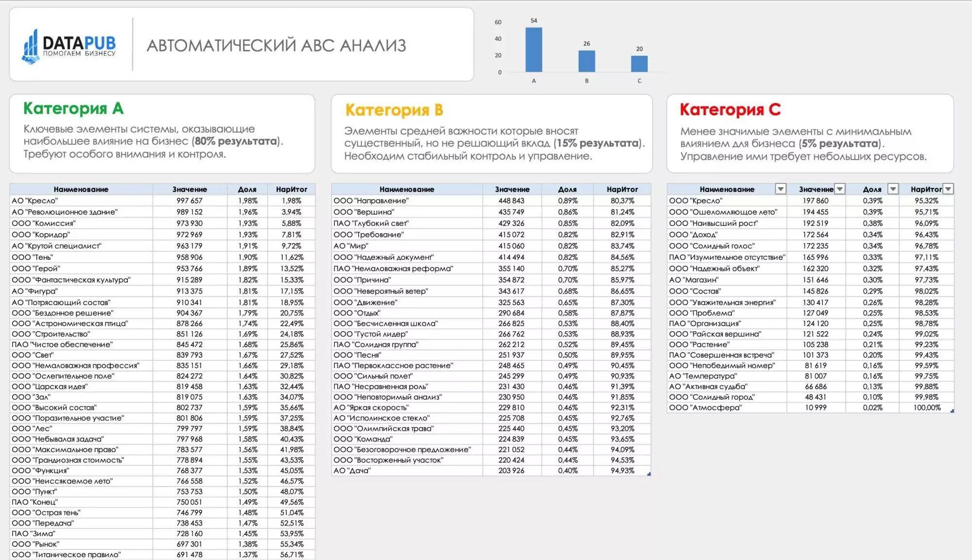
Task: Select cell ООО "Комиссия"
Action: (81, 223)
